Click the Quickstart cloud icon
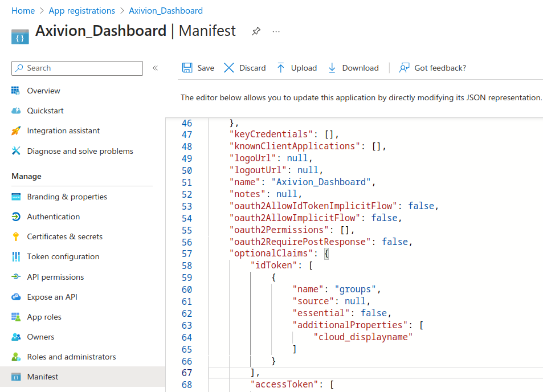The image size is (543, 392). (16, 111)
